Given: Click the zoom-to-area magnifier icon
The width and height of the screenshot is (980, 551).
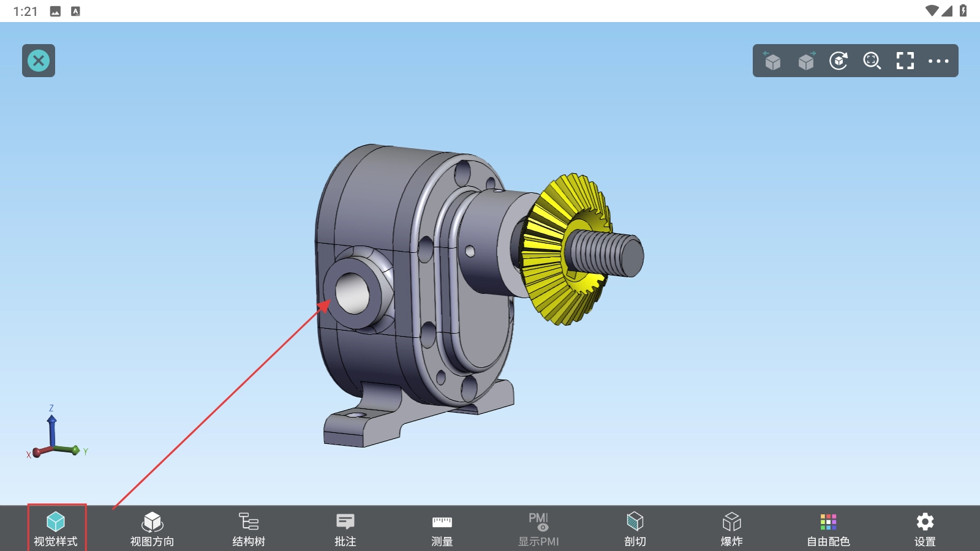Looking at the screenshot, I should 872,61.
